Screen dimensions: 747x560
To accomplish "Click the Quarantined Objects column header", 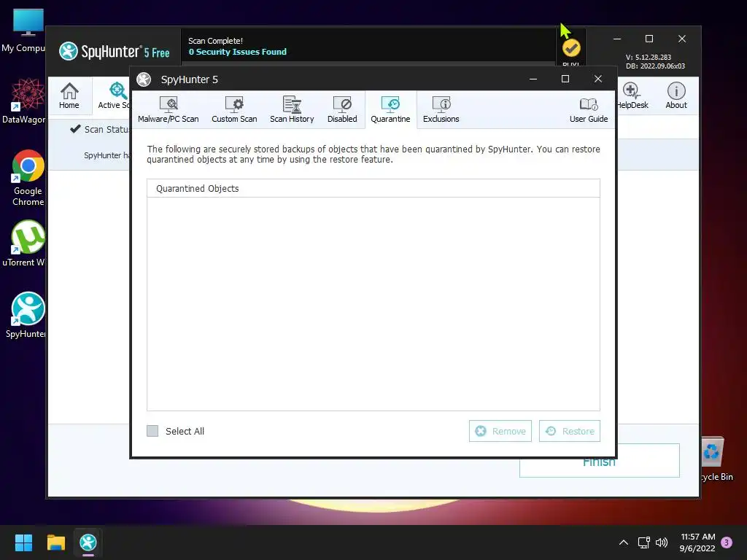I will click(373, 189).
